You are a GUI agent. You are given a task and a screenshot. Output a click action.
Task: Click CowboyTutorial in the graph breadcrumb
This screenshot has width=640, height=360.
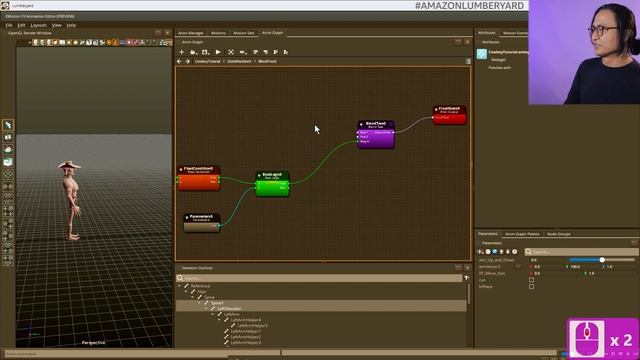tap(207, 61)
